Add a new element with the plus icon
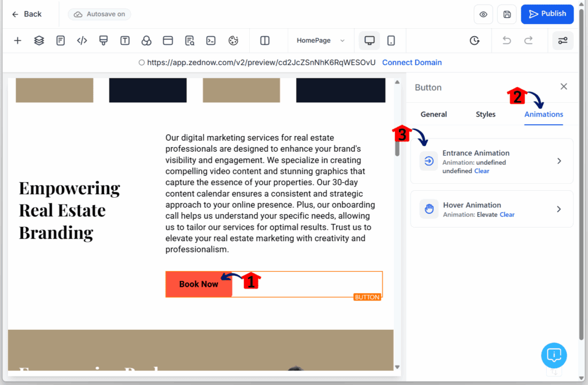The height and width of the screenshot is (385, 588). [x=18, y=41]
